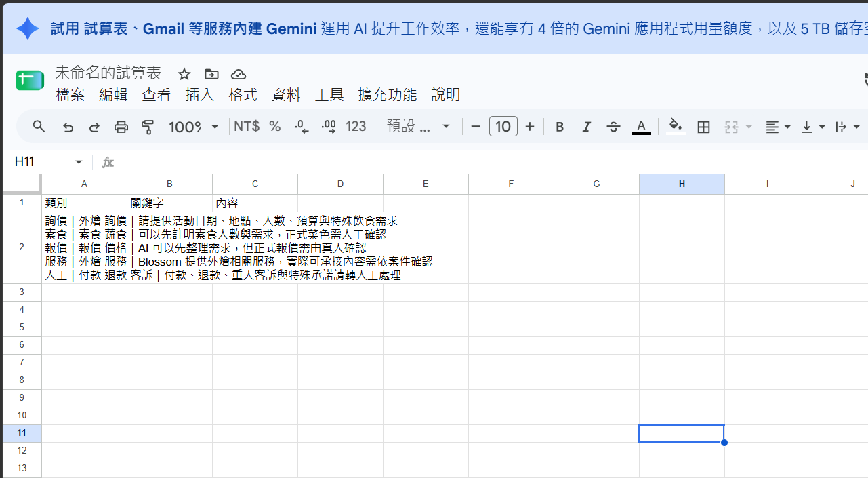Select column F header
Screen dimensions: 868x478
(511, 184)
